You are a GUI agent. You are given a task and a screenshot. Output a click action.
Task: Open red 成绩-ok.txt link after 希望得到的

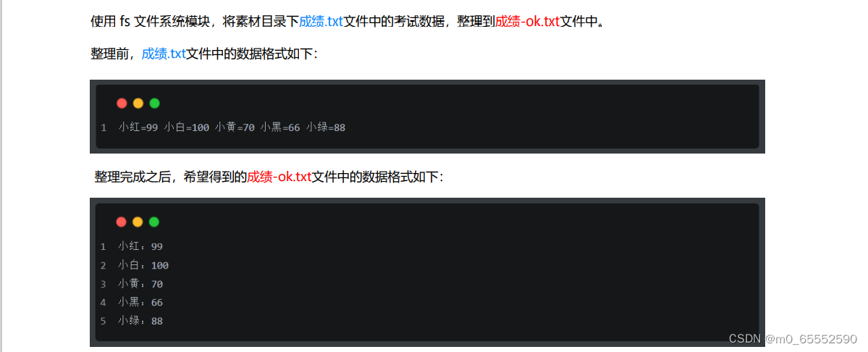tap(279, 177)
